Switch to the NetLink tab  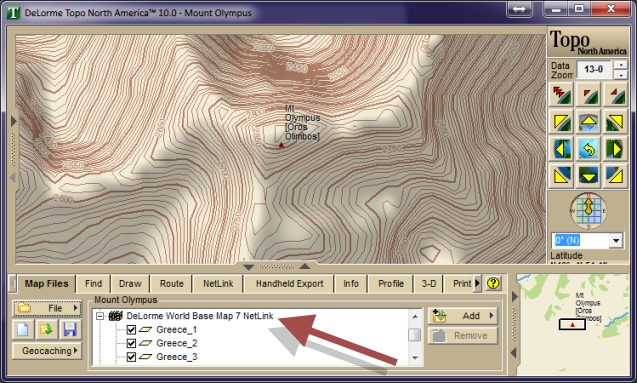click(x=218, y=283)
